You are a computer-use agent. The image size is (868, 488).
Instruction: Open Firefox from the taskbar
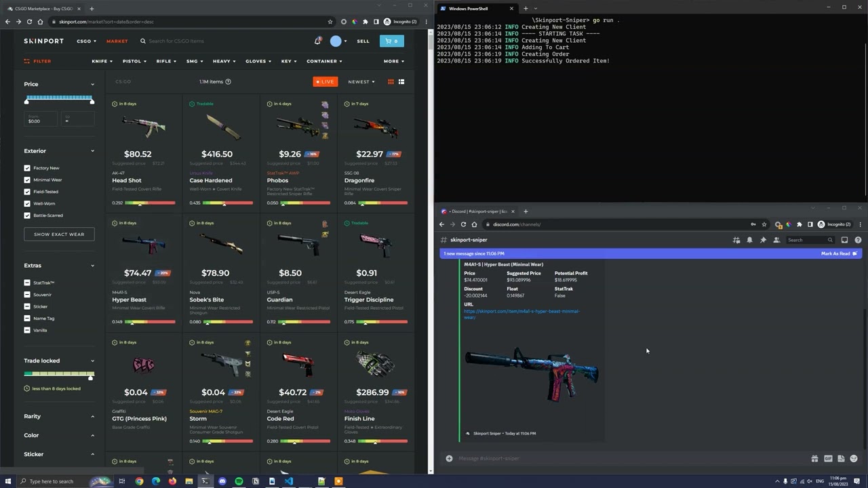[x=172, y=481]
